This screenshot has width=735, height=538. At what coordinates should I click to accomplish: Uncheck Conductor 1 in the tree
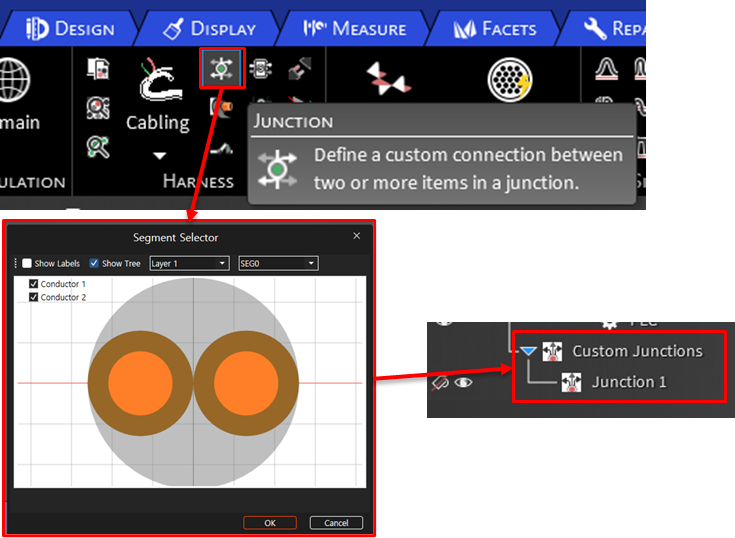[x=34, y=285]
